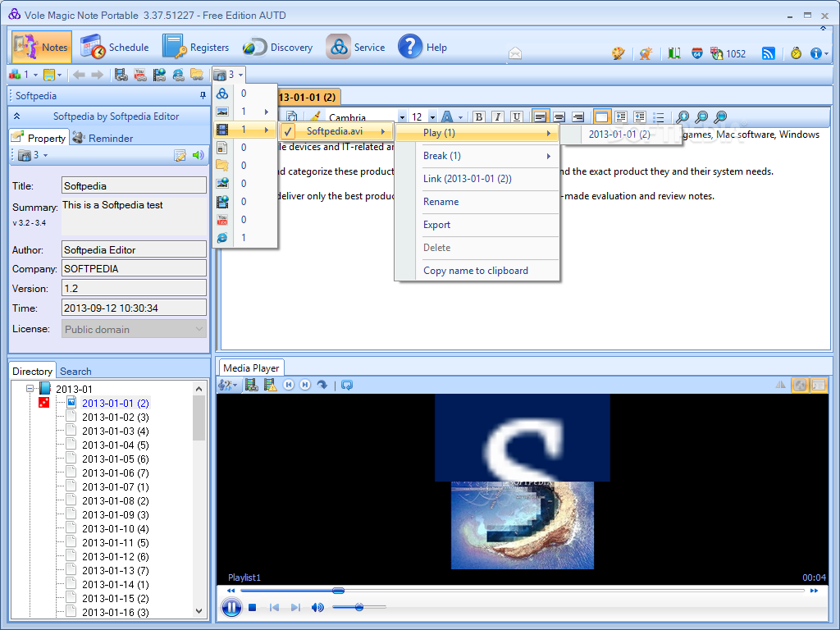
Task: Pin the Softpedia panel
Action: click(203, 95)
